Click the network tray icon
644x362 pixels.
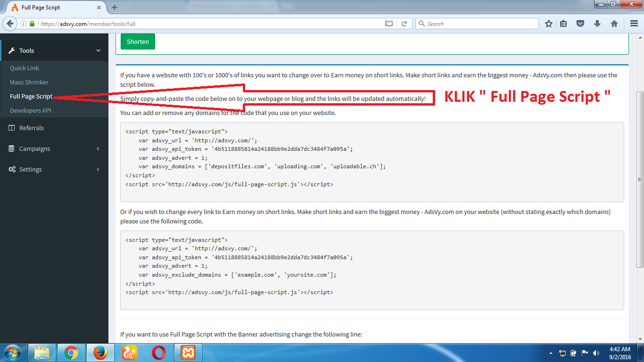click(562, 353)
